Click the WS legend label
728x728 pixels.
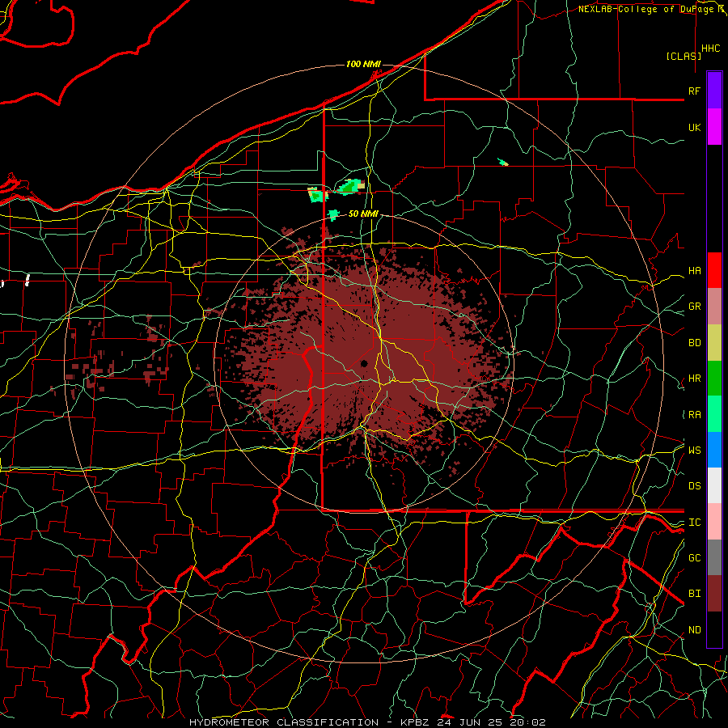point(694,450)
